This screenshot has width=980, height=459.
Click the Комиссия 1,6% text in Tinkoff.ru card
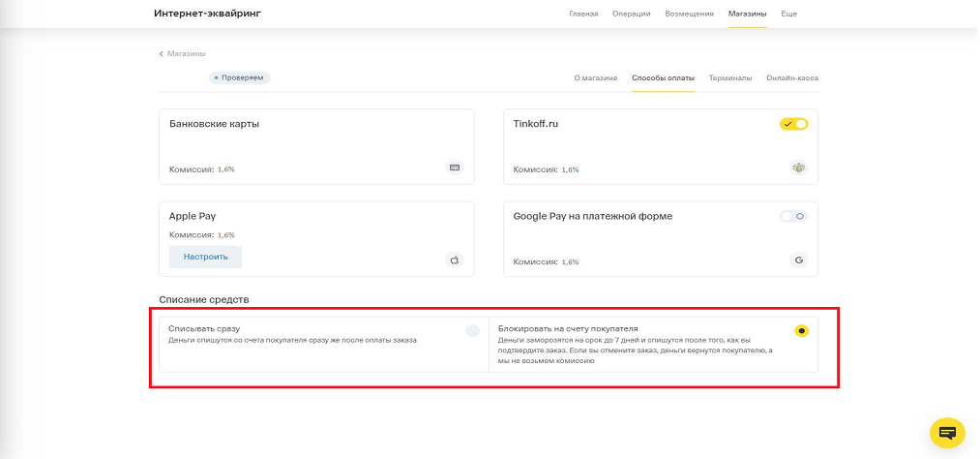tap(546, 169)
